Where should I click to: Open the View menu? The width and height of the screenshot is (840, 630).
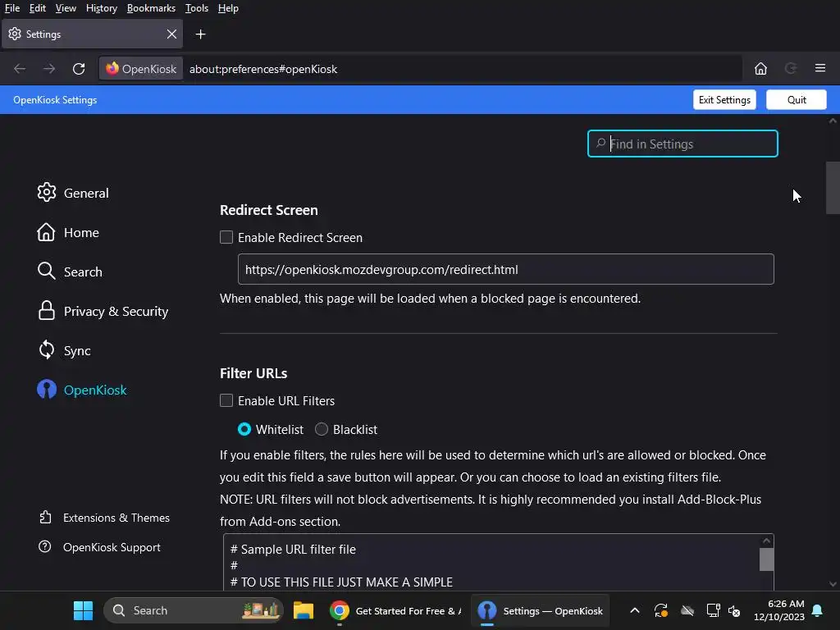click(66, 8)
